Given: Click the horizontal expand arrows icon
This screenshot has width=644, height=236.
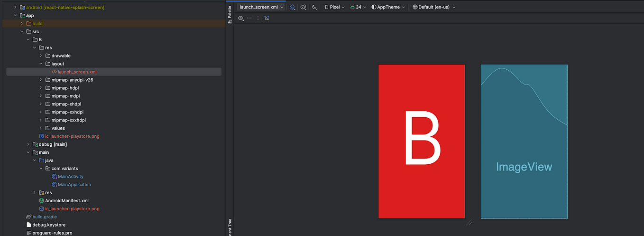Looking at the screenshot, I should (x=249, y=18).
